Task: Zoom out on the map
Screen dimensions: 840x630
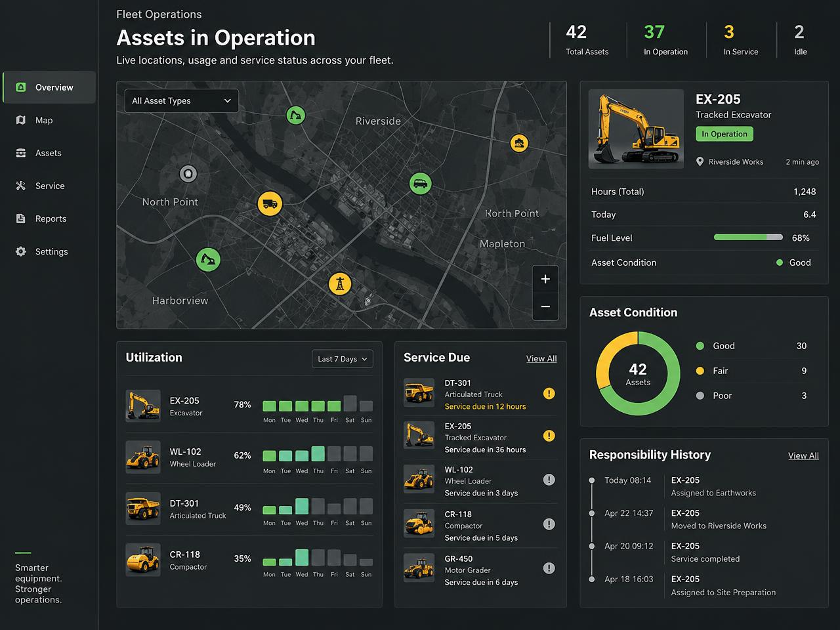Action: [x=545, y=306]
